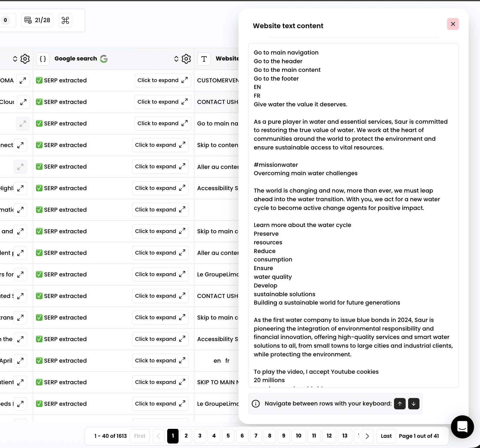
Task: Go to next page with right chevron
Action: point(367,436)
